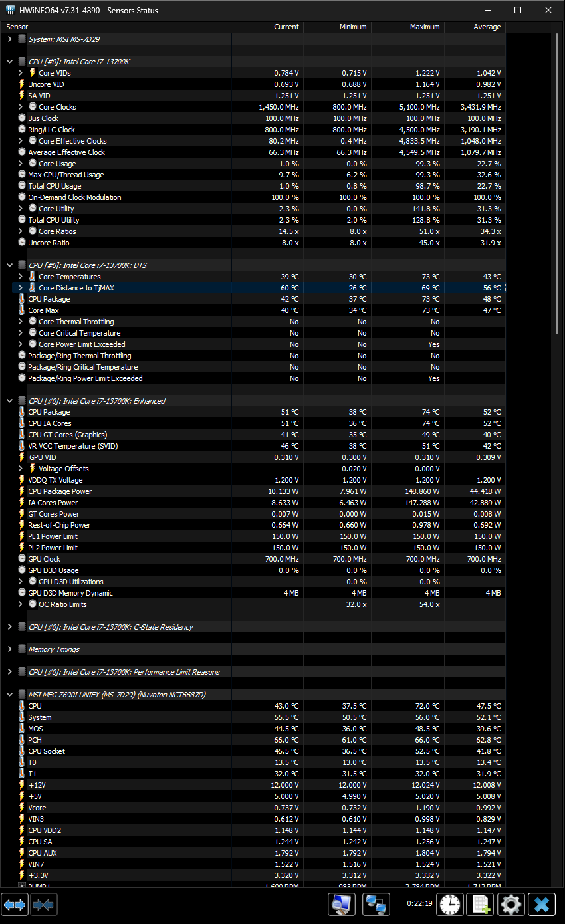565x924 pixels.
Task: Expand the Core Clocks row
Action: coord(21,107)
